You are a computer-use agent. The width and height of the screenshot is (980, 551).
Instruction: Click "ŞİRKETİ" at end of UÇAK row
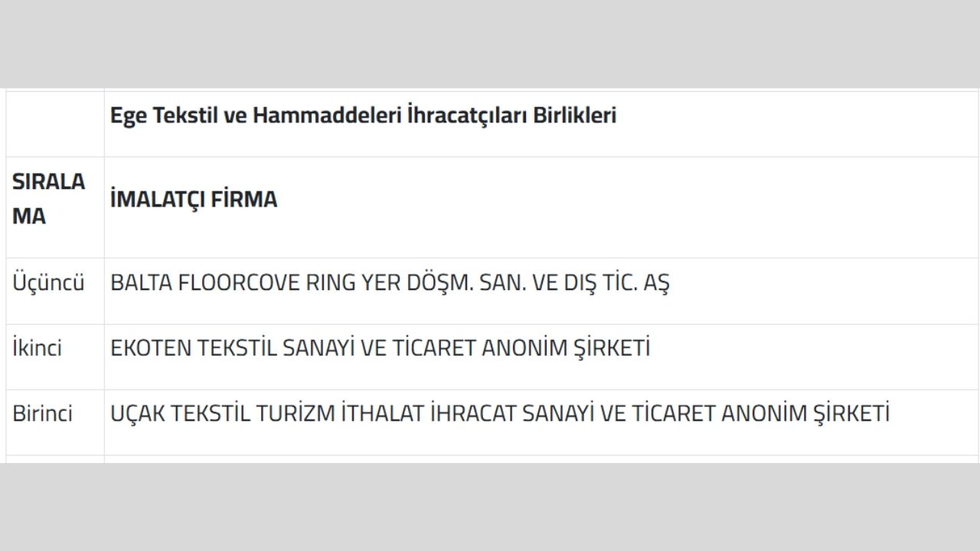(851, 414)
